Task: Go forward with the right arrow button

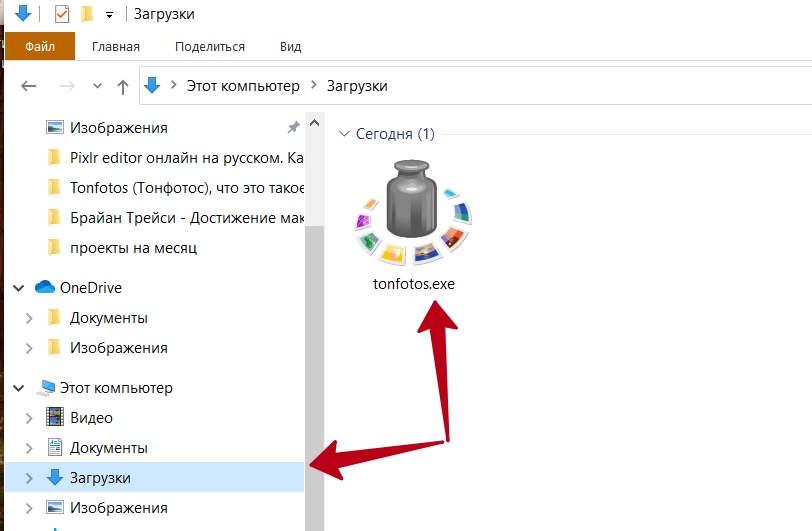Action: [x=67, y=86]
